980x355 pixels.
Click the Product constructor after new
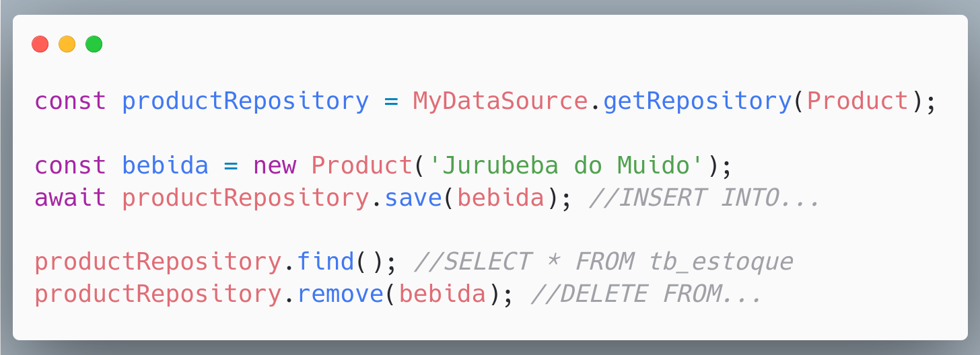pyautogui.click(x=362, y=165)
